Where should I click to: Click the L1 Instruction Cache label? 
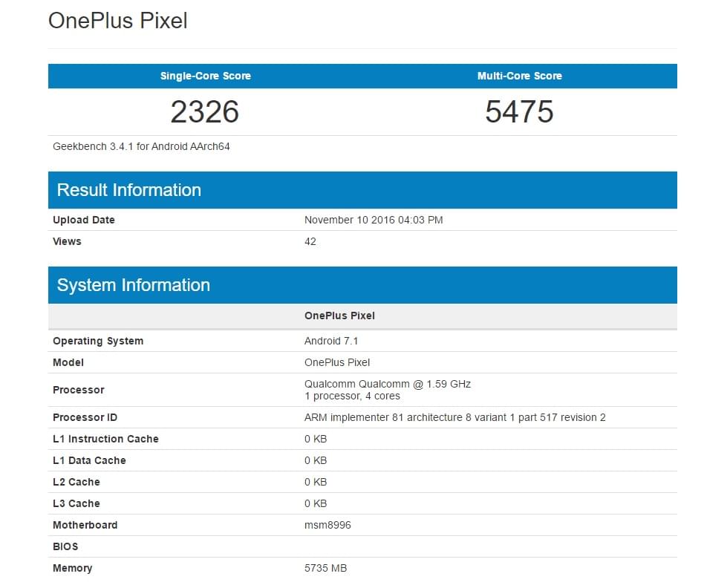pos(105,439)
